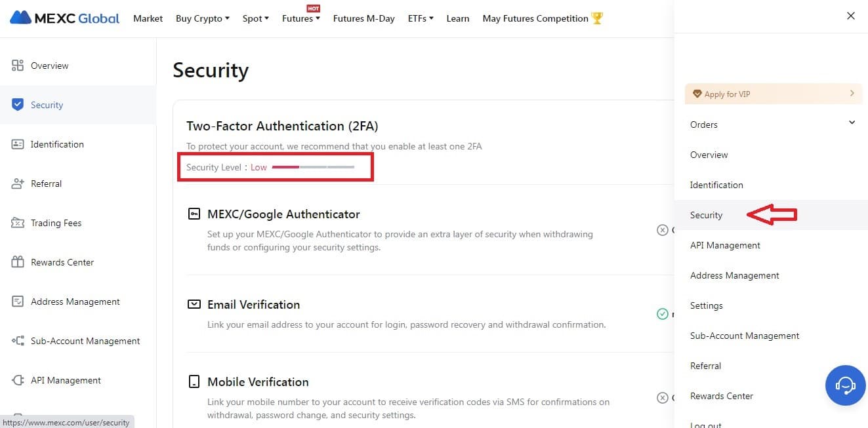Select Rewards Center in right account menu

771,396
